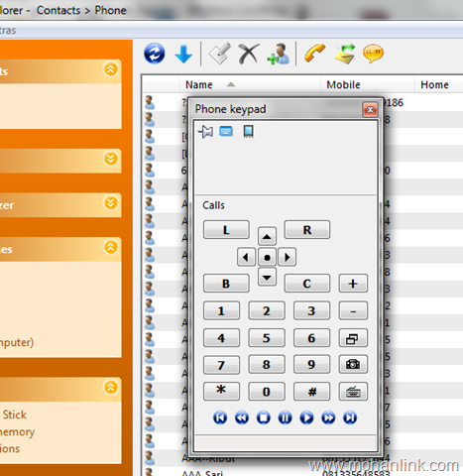This screenshot has height=476, width=463.
Task: Click the blue download arrow icon
Action: pyautogui.click(x=183, y=55)
